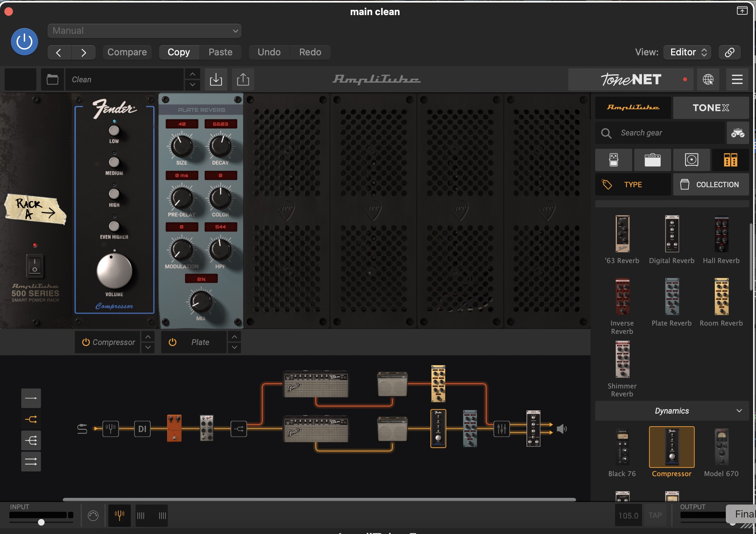The width and height of the screenshot is (756, 534).
Task: Click the Plate Reverb MIX knob
Action: click(x=201, y=302)
